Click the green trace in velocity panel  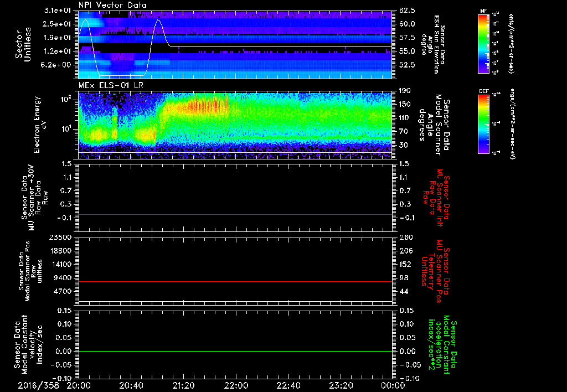click(235, 351)
